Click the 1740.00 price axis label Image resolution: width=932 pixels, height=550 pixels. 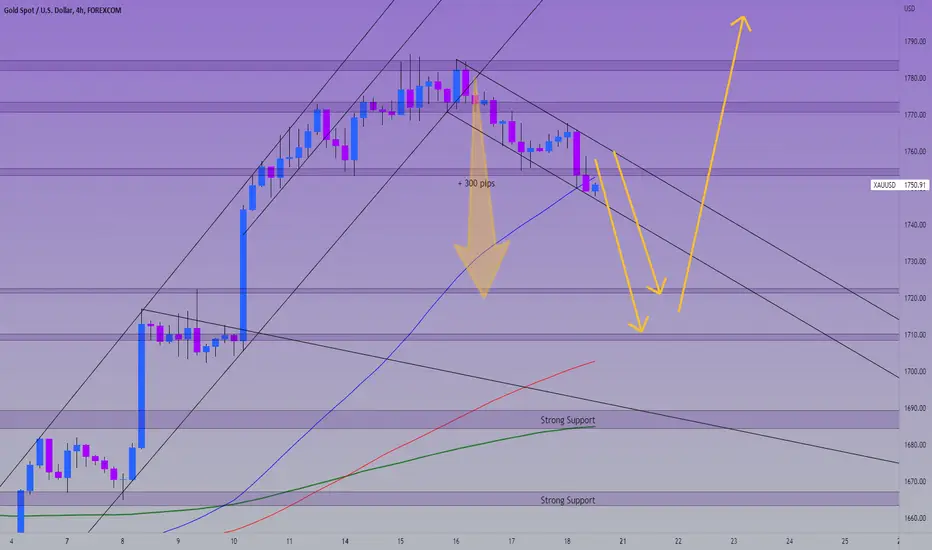(915, 225)
